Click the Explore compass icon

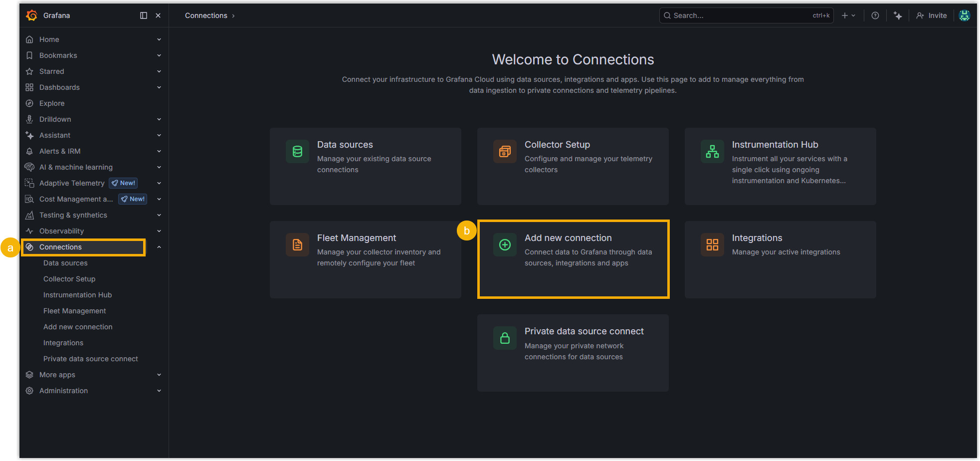point(29,103)
